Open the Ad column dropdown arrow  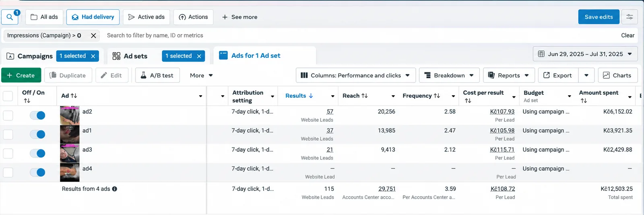pyautogui.click(x=200, y=96)
